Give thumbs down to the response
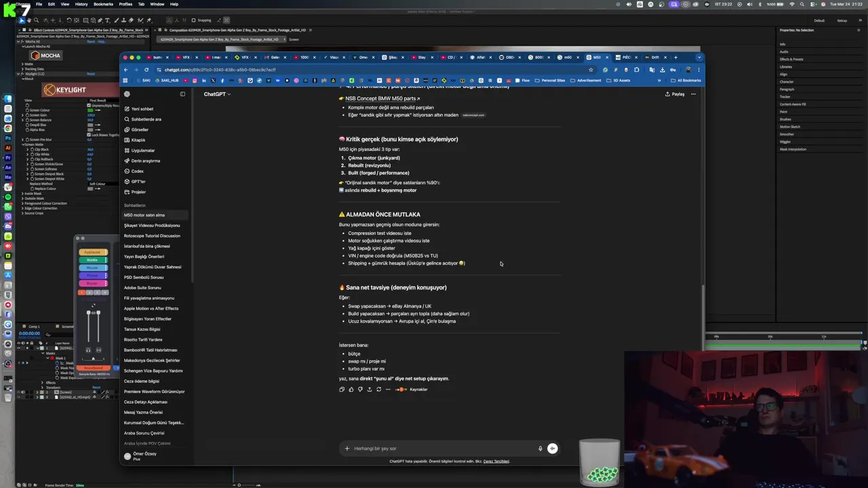Viewport: 868px width, 488px height. (360, 389)
